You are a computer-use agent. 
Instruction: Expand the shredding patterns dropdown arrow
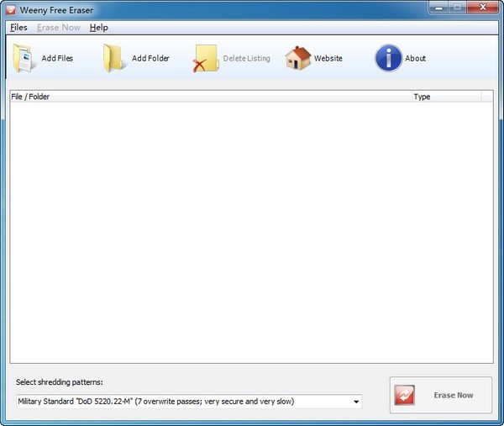tap(356, 402)
